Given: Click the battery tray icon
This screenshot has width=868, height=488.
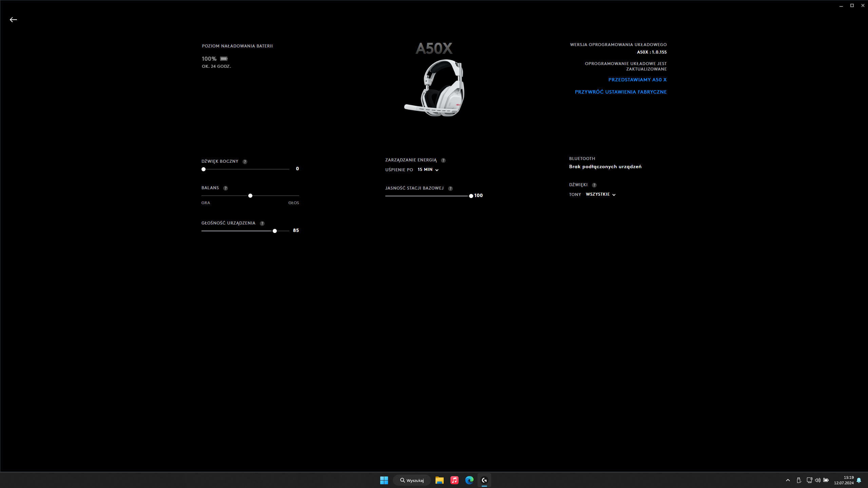Looking at the screenshot, I should 826,480.
